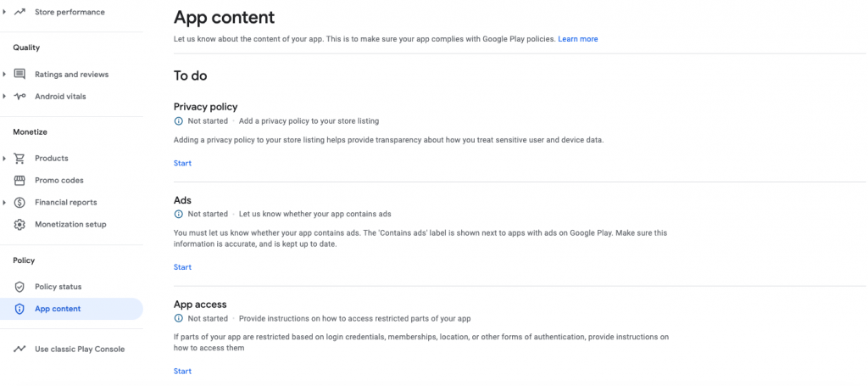868x386 pixels.
Task: Start the Privacy policy task
Action: [x=182, y=163]
